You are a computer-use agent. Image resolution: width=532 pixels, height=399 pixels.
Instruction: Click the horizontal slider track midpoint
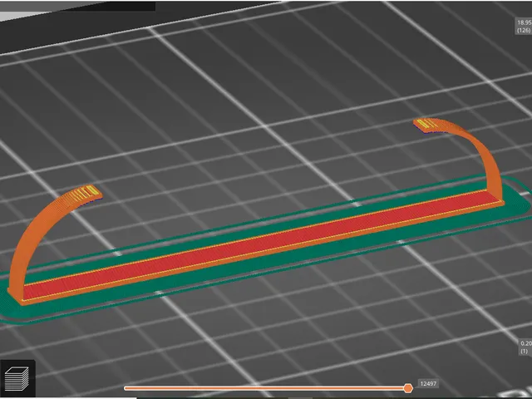click(x=266, y=388)
